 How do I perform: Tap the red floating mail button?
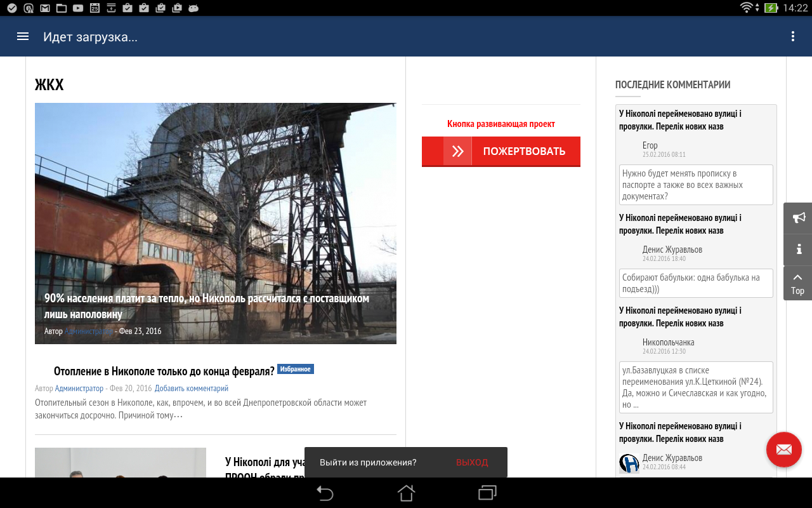tap(783, 450)
